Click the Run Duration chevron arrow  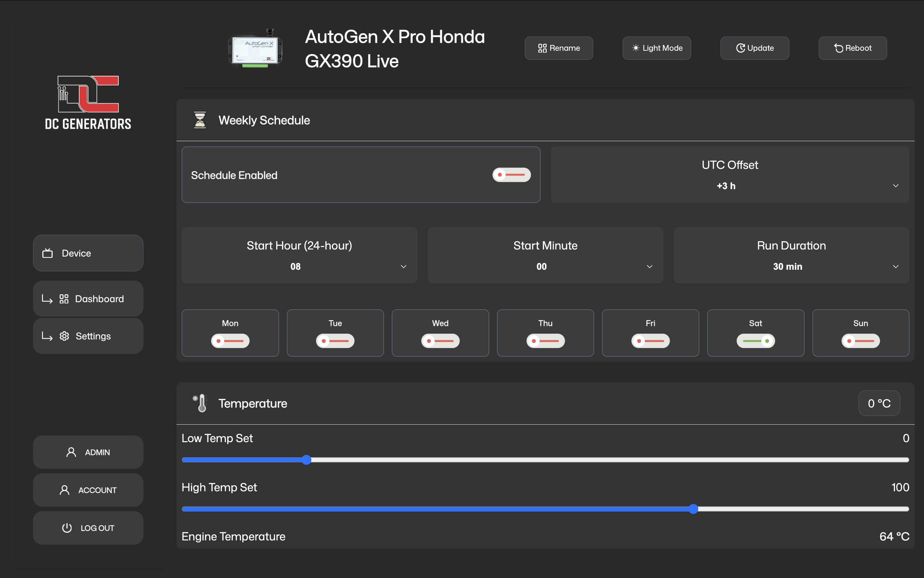point(896,267)
